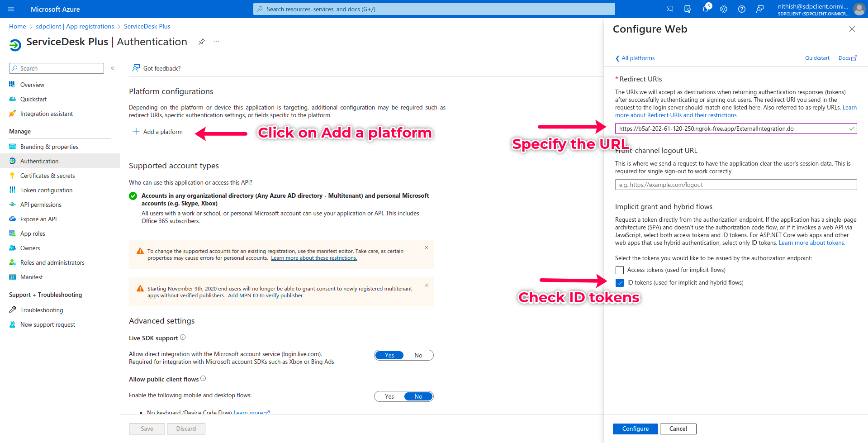Set public client flows to Yes

(389, 396)
